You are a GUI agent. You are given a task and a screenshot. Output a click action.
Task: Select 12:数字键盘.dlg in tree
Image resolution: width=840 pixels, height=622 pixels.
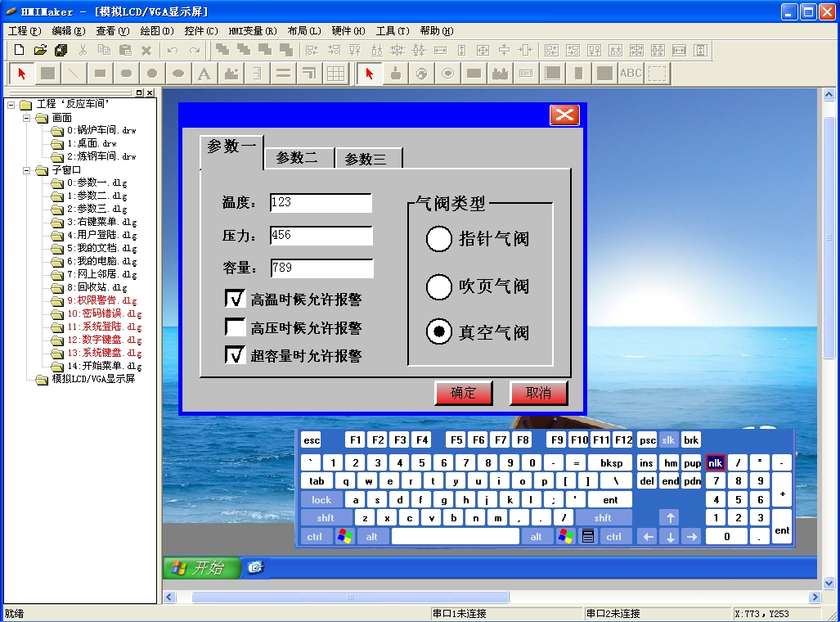[x=105, y=340]
